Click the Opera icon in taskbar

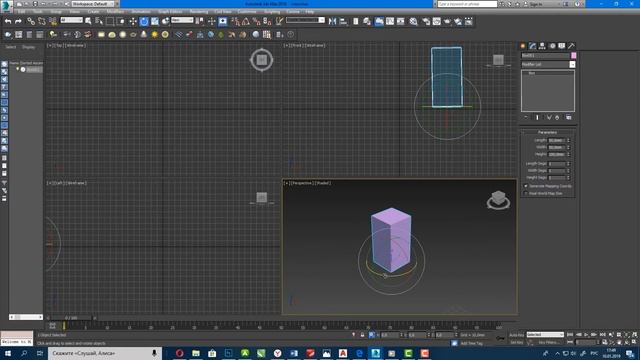click(x=179, y=353)
